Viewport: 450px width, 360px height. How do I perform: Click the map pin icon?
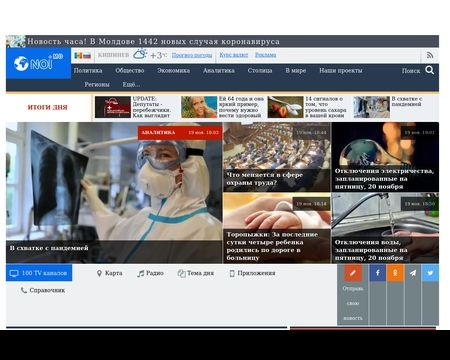99,273
